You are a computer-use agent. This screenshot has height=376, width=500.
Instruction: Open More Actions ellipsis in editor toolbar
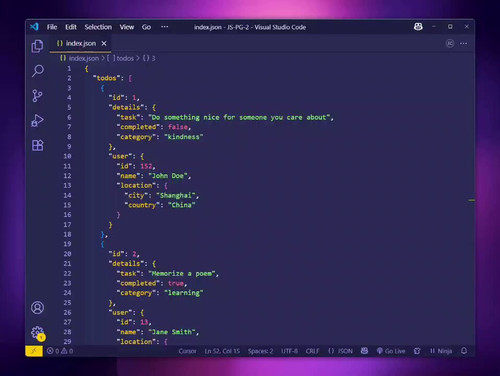463,43
